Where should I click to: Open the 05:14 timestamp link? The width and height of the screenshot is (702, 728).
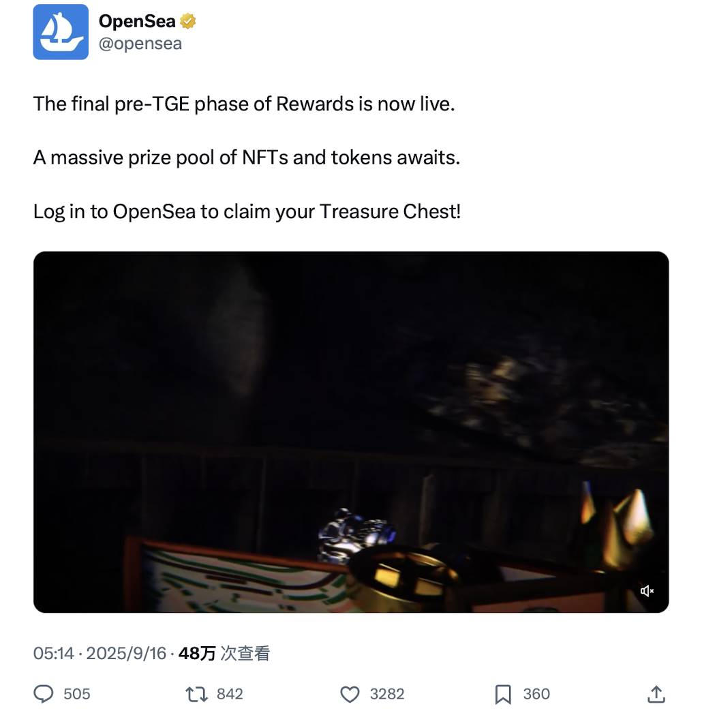click(53, 654)
